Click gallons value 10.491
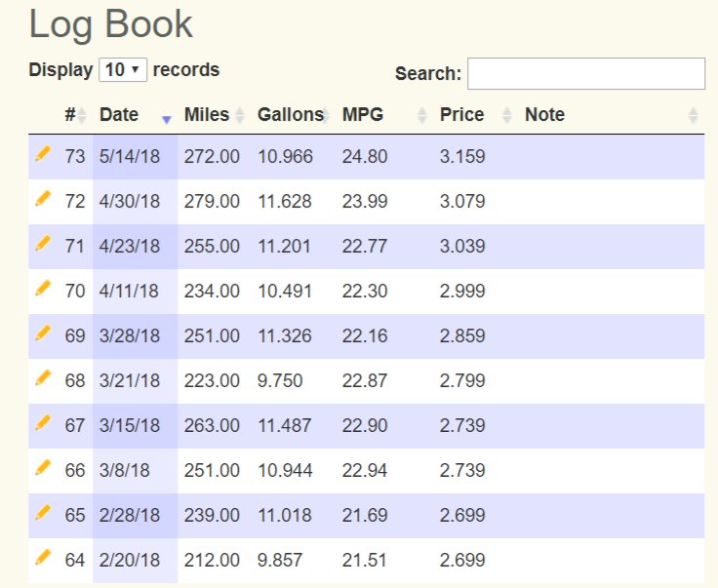 (x=285, y=291)
